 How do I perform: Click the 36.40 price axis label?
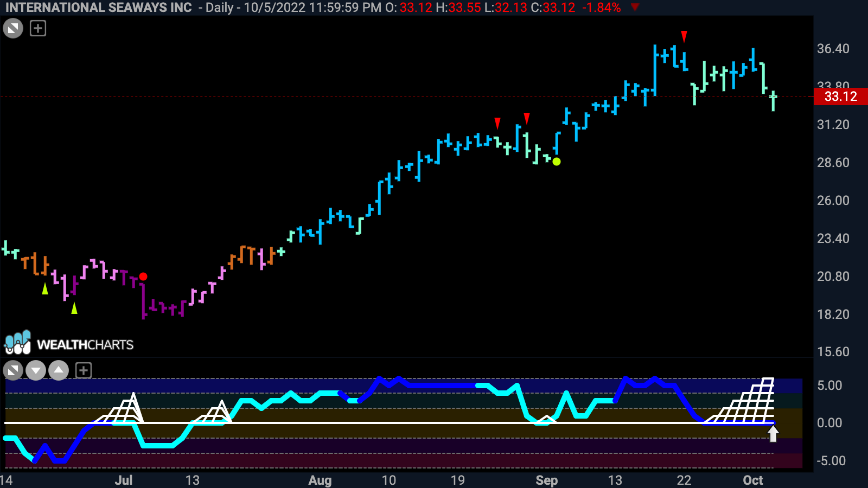[x=833, y=49]
